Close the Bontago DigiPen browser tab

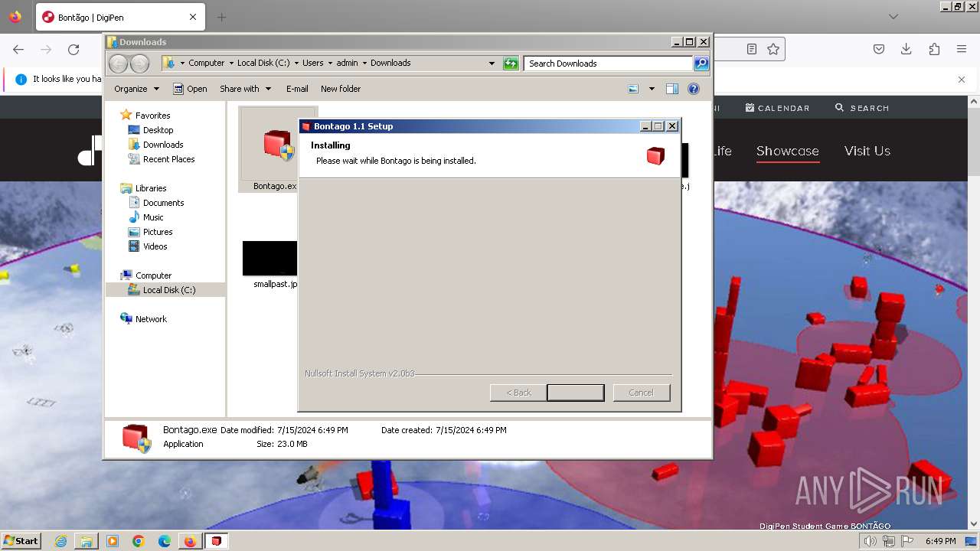pyautogui.click(x=193, y=17)
